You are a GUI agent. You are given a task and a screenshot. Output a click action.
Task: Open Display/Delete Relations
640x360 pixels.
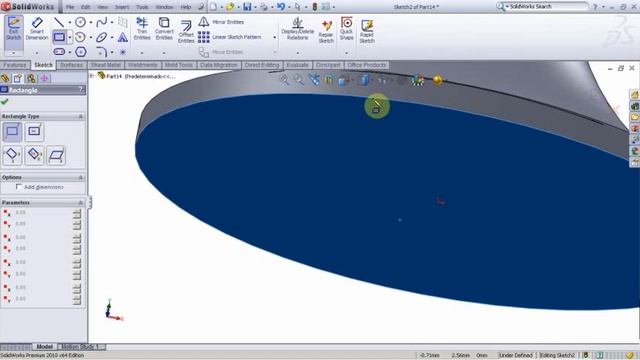coord(298,29)
